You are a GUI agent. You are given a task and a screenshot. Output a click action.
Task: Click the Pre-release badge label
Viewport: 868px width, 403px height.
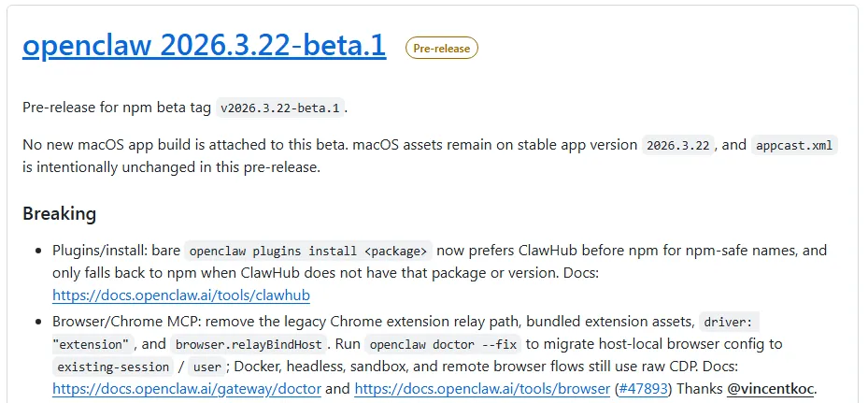(x=441, y=48)
